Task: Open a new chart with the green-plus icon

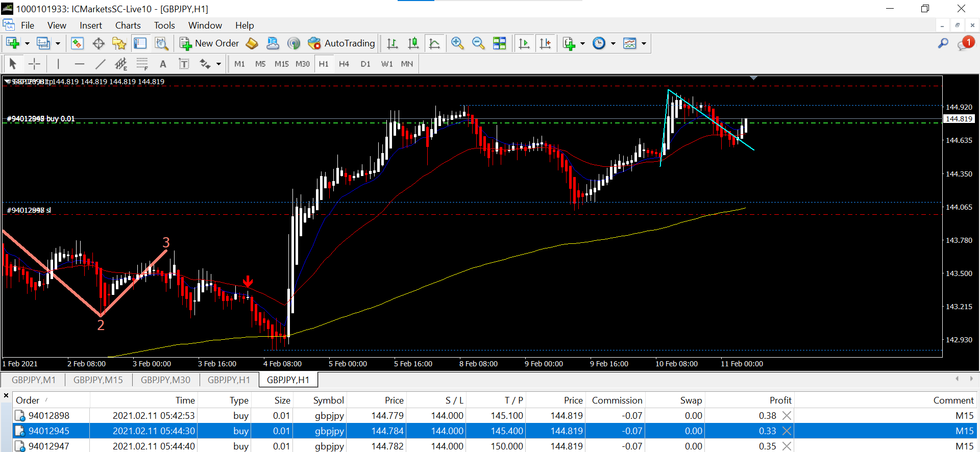Action: pos(13,43)
